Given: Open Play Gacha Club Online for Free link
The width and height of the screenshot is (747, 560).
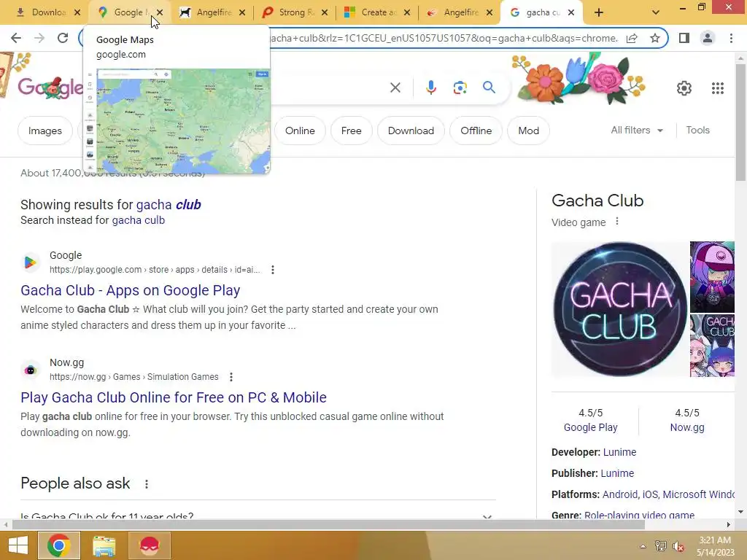Looking at the screenshot, I should tap(174, 397).
